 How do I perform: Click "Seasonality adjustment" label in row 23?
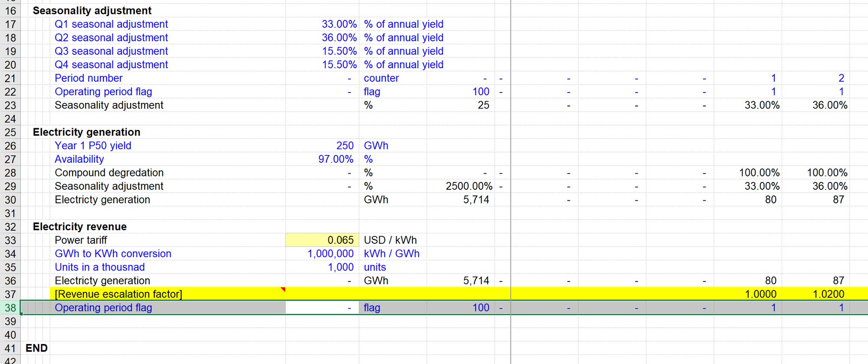tap(109, 105)
